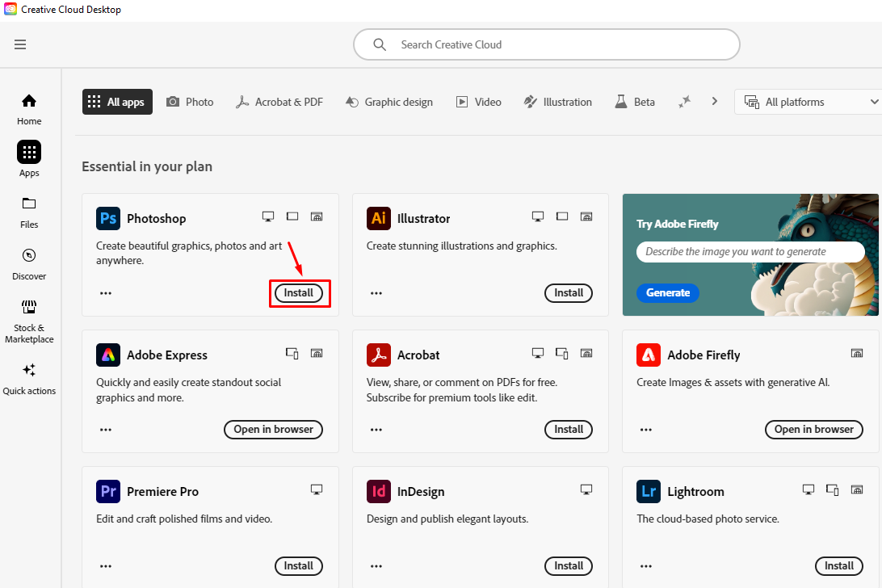Screen dimensions: 882x588
Task: Open Adobe Express in browser
Action: click(273, 430)
